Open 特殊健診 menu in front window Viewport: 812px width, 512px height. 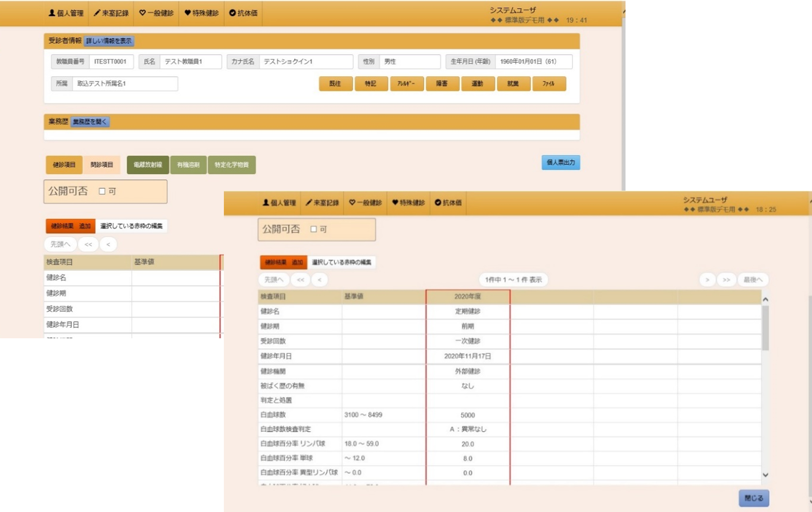coord(408,203)
